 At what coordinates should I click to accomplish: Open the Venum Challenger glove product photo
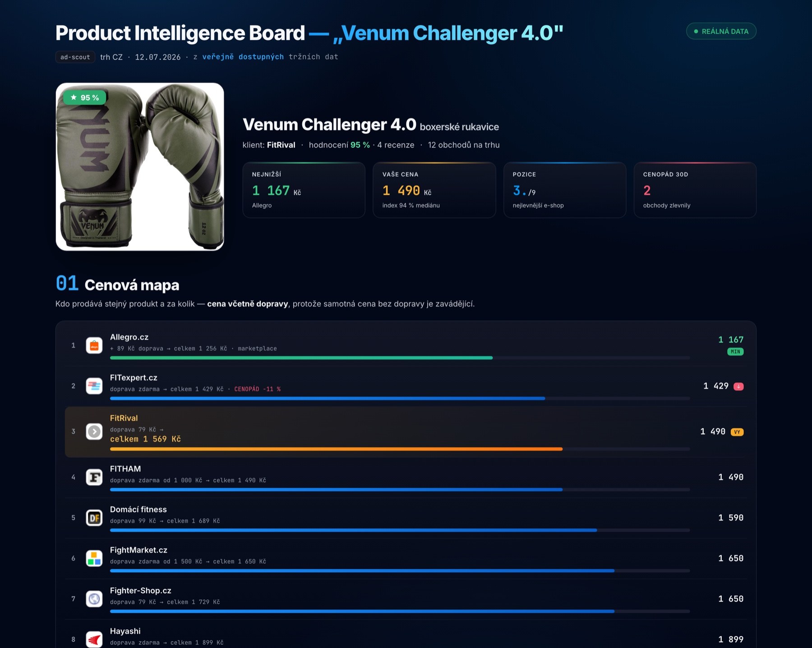coord(140,167)
